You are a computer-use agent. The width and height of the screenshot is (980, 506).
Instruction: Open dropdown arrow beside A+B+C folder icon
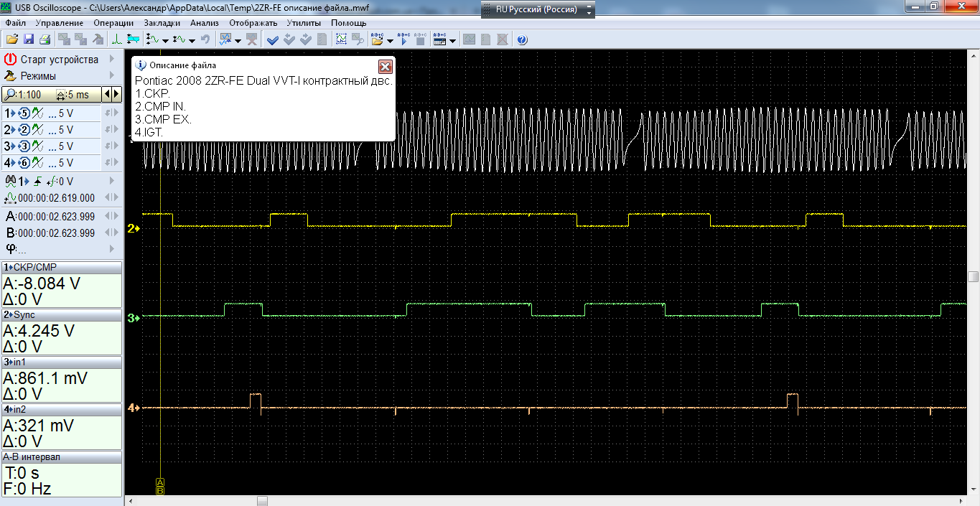(x=390, y=40)
